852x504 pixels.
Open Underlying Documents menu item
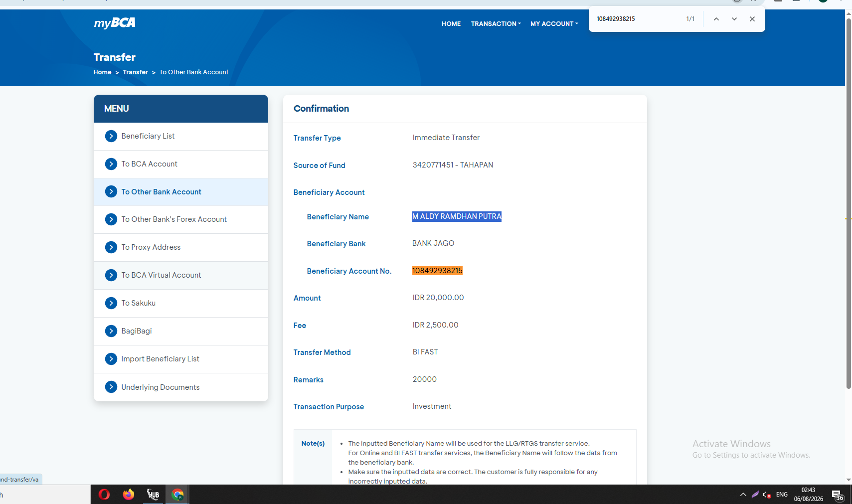(181, 387)
